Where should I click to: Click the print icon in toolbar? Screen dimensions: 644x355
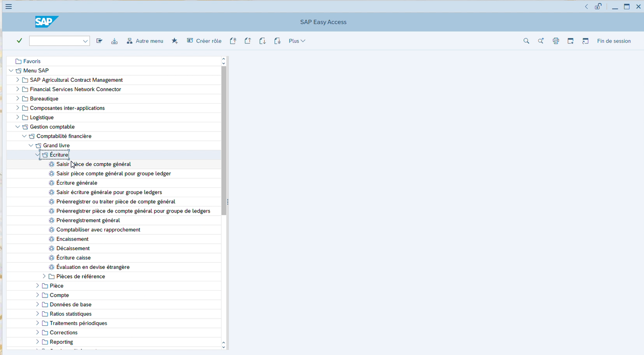(x=556, y=41)
